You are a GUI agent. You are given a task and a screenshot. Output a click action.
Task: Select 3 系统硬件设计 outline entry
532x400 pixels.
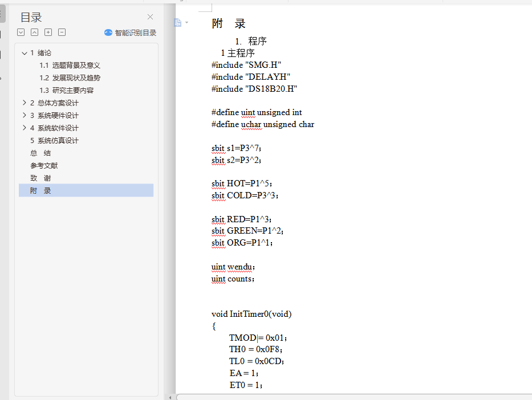pos(54,116)
